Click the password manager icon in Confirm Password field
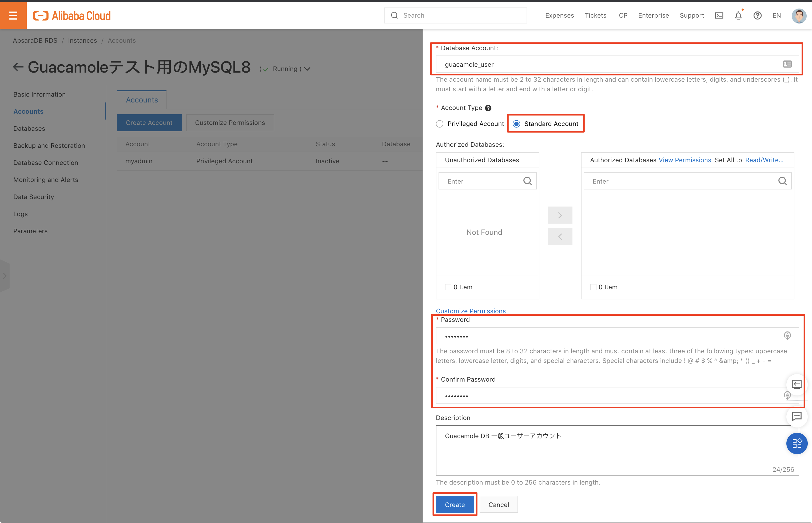Screen dimensions: 812x523 click(x=787, y=395)
